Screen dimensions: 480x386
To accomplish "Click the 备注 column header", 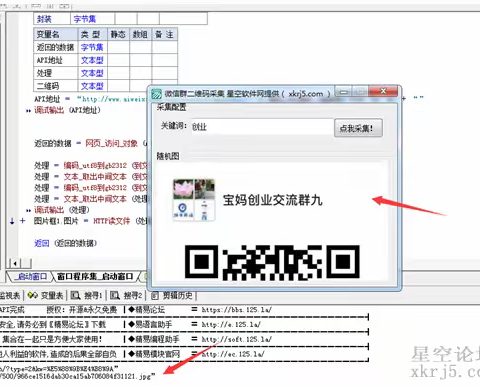I will [x=164, y=34].
